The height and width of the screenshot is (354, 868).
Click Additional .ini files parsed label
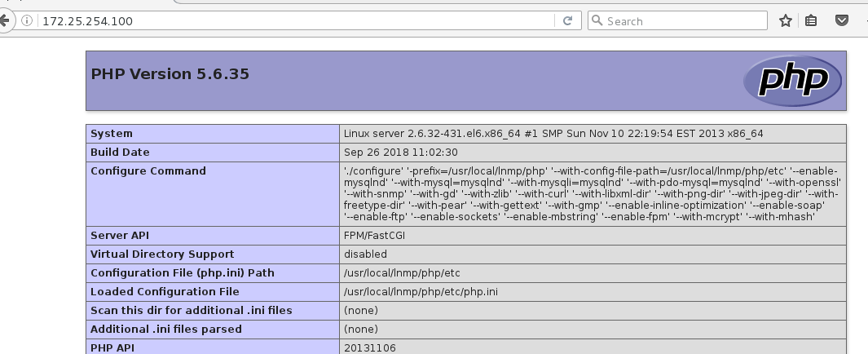coord(166,329)
